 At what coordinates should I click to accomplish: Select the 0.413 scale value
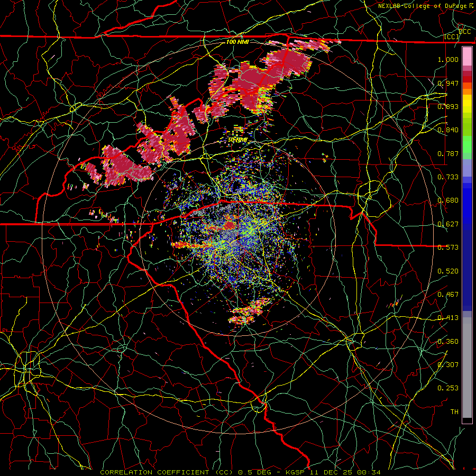click(448, 318)
